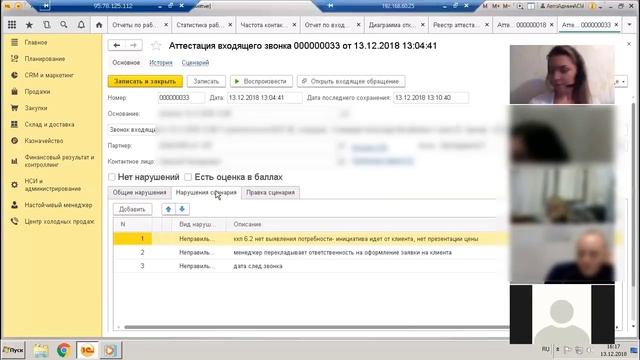Screen dimensions: 640x360
Task: Click the Казначейство coin icon
Action: coord(14,140)
